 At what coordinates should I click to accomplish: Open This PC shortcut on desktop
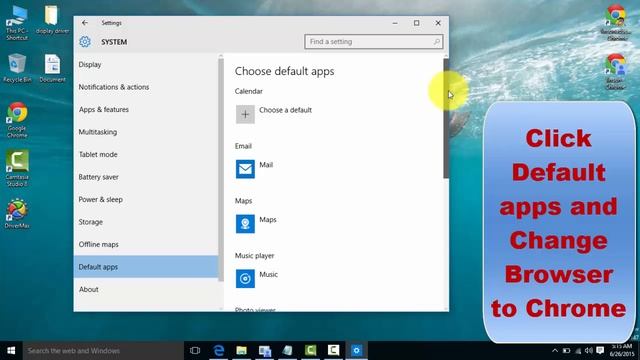coord(17,23)
